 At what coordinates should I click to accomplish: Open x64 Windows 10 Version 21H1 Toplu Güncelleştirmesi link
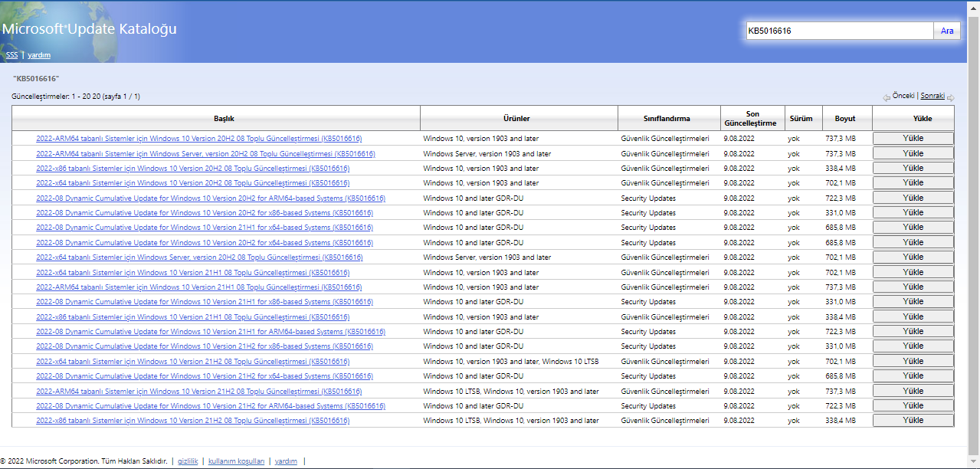tap(192, 273)
